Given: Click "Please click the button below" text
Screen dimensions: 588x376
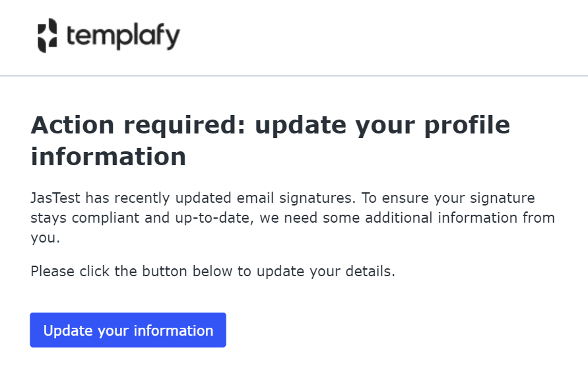Looking at the screenshot, I should click(x=131, y=271).
